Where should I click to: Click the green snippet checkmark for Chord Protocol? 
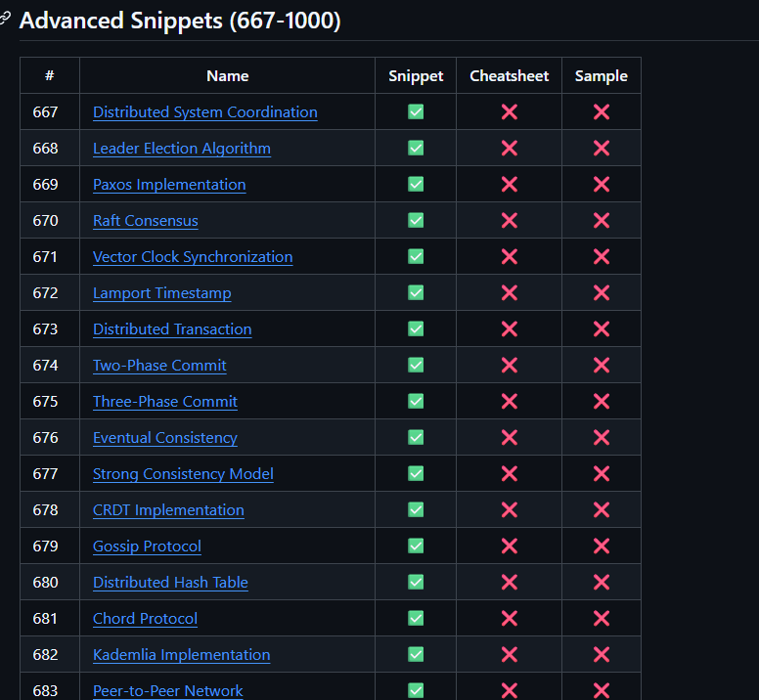coord(416,618)
